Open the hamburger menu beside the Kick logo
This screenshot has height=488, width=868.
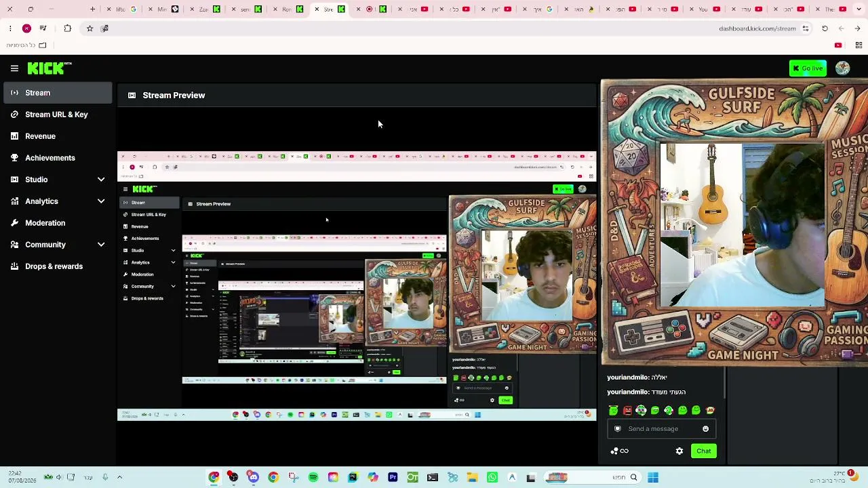(14, 68)
